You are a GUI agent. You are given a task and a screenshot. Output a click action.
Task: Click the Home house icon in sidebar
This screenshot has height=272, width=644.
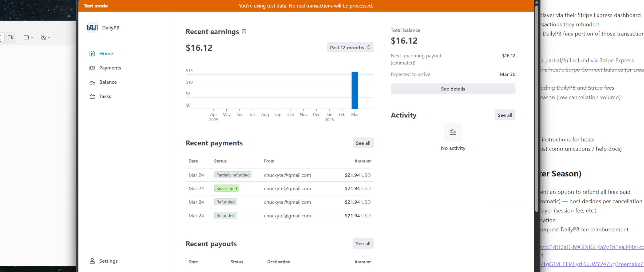pos(92,53)
